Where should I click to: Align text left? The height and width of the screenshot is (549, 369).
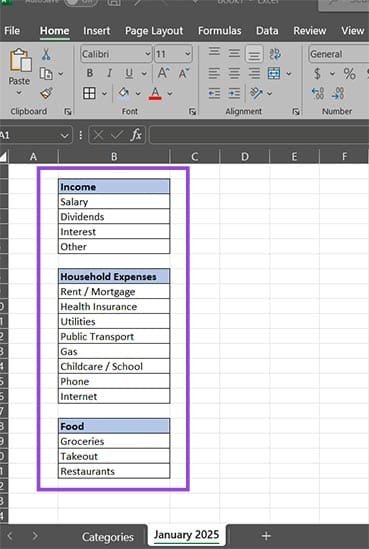click(x=214, y=74)
